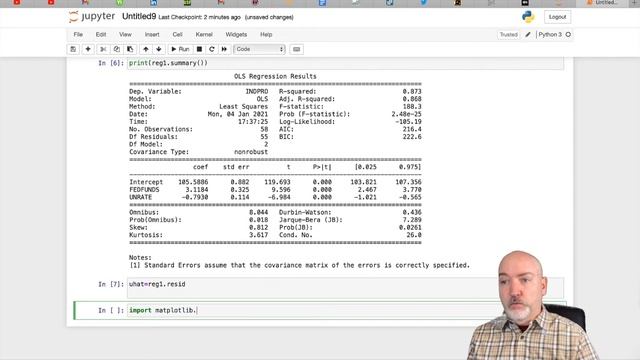Open the Help menu

click(x=266, y=35)
